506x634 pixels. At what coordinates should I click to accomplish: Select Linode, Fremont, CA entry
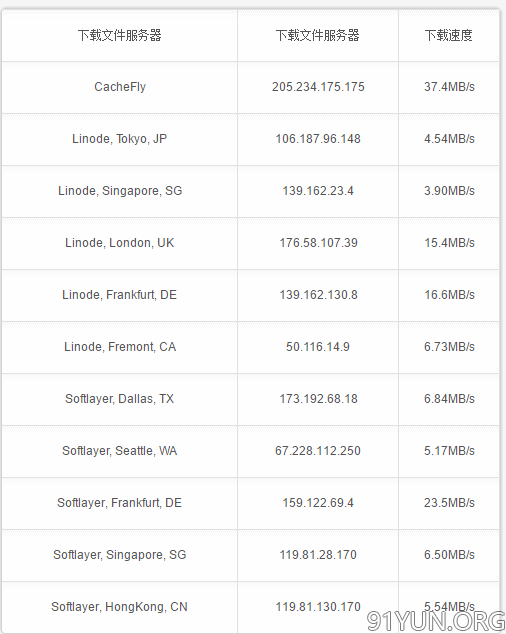pyautogui.click(x=120, y=347)
